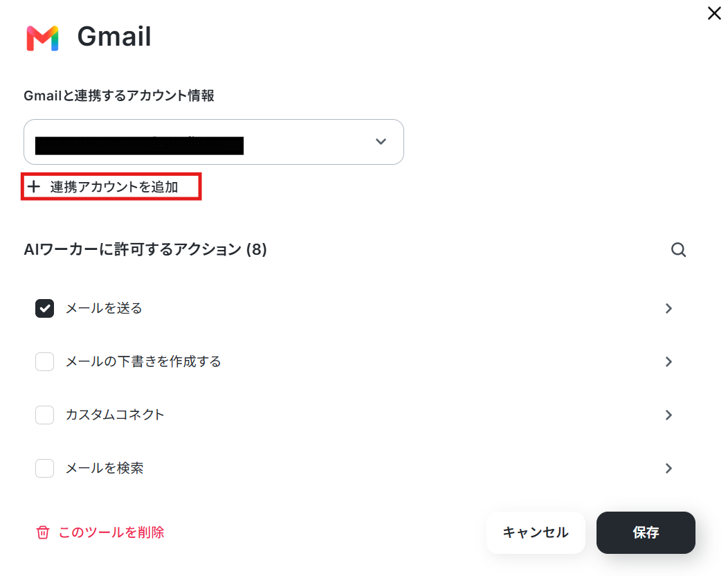Click 連携アカウントを追加 link
728x576 pixels.
pos(114,187)
